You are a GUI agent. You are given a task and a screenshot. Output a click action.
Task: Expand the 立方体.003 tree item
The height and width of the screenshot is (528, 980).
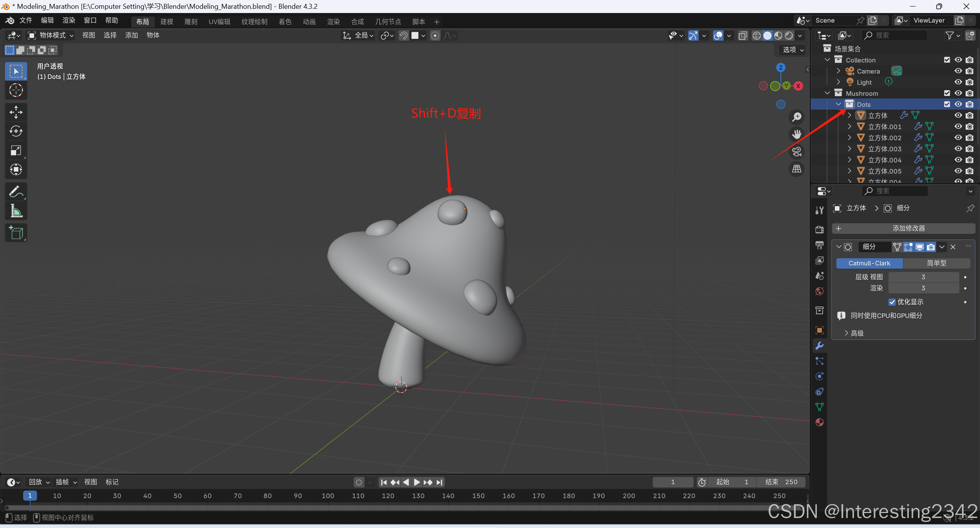(x=849, y=149)
